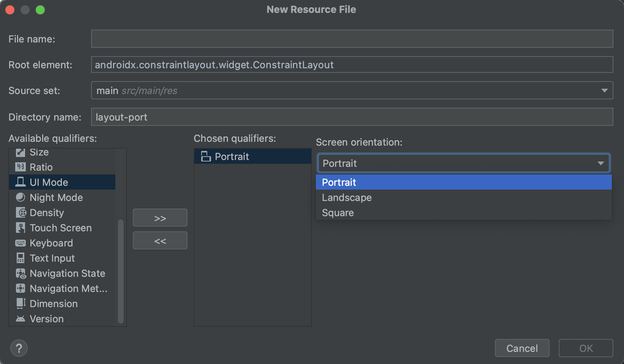
Task: Click the Navigation State icon
Action: pyautogui.click(x=20, y=273)
